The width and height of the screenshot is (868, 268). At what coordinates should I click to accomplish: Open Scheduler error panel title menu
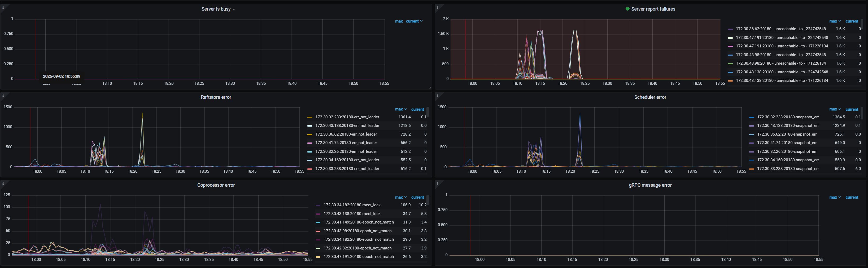pyautogui.click(x=650, y=97)
